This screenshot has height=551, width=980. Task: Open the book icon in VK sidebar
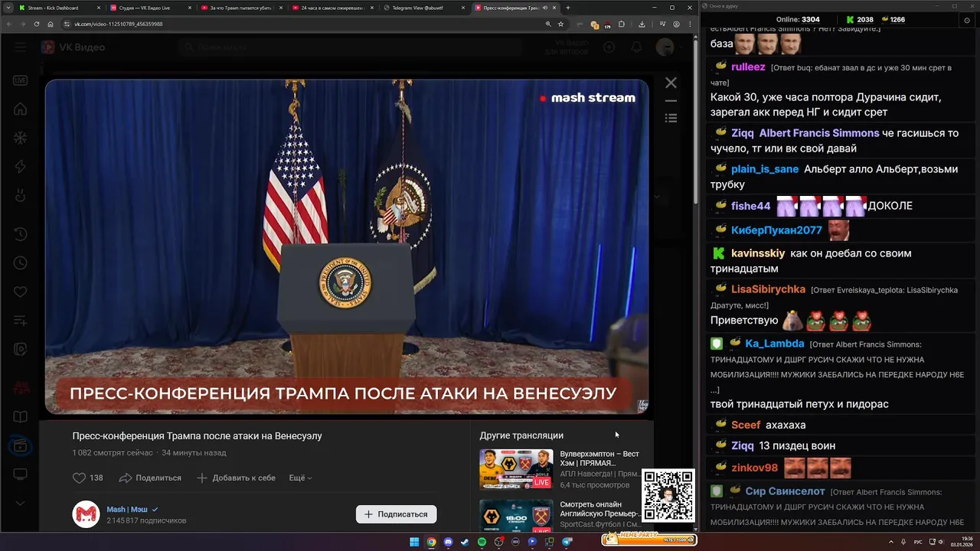(x=21, y=417)
